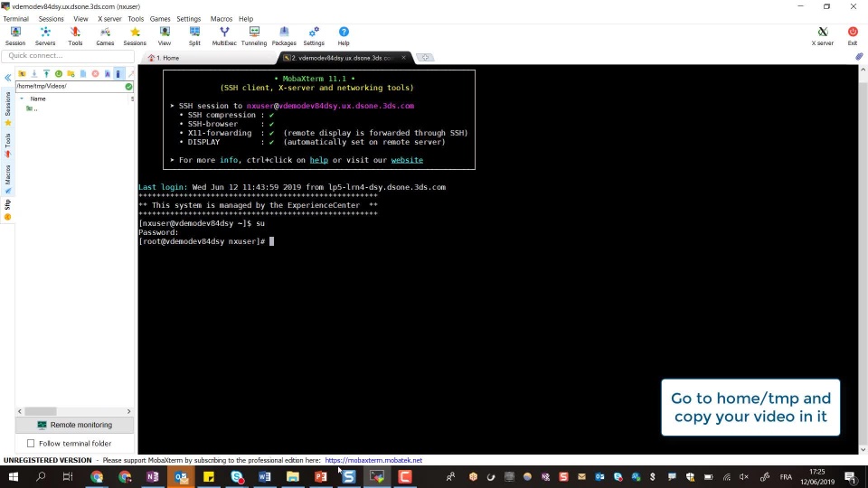
Task: Click the Remote monitoring button
Action: [75, 425]
